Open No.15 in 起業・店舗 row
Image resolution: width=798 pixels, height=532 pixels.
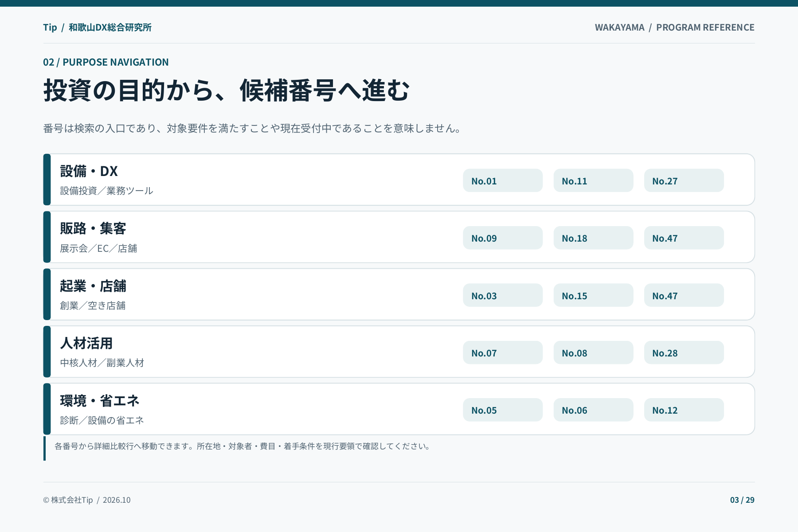click(x=593, y=295)
